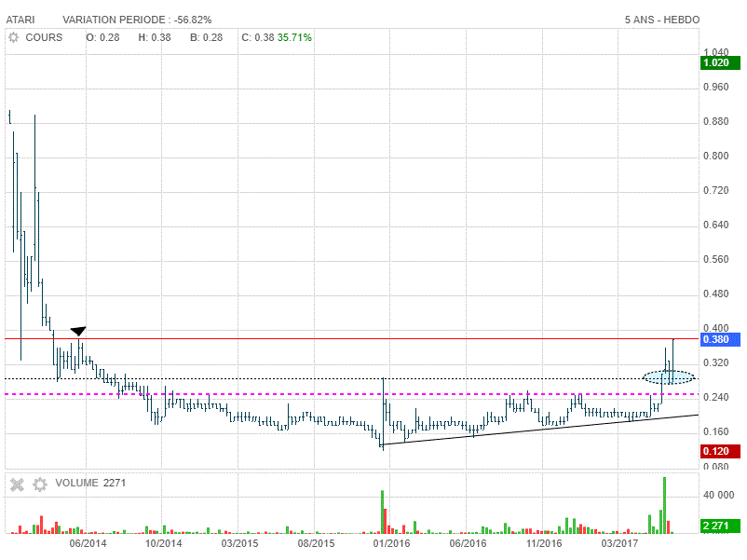Click the black triangle marker on the chart
The height and width of the screenshot is (560, 747).
pyautogui.click(x=78, y=331)
